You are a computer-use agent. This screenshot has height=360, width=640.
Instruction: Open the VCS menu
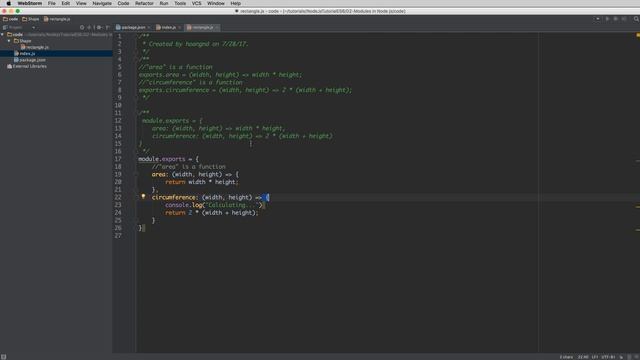(x=196, y=3)
